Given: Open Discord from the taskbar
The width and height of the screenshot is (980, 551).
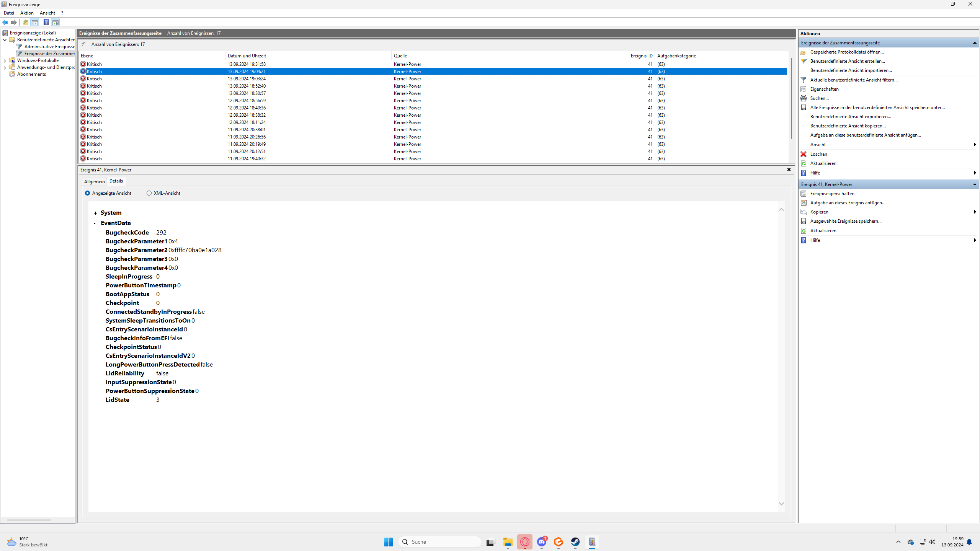Looking at the screenshot, I should pyautogui.click(x=542, y=542).
